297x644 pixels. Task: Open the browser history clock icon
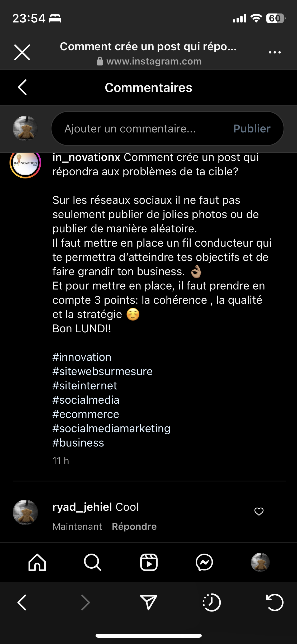click(x=211, y=602)
